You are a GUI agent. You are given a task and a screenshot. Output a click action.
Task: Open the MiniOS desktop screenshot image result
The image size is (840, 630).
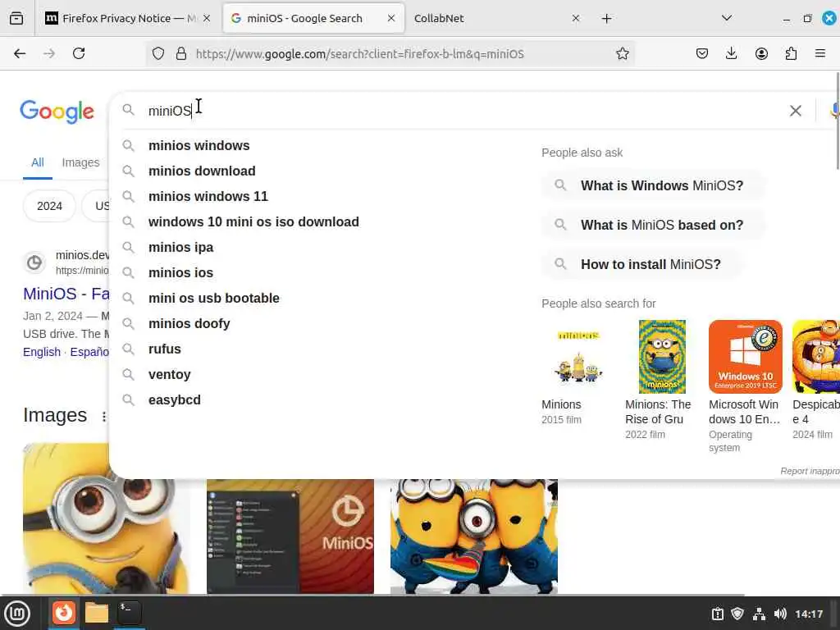tap(290, 536)
